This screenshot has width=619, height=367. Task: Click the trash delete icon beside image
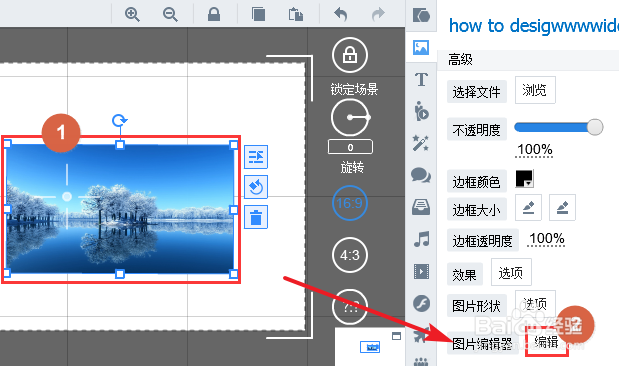pyautogui.click(x=256, y=217)
